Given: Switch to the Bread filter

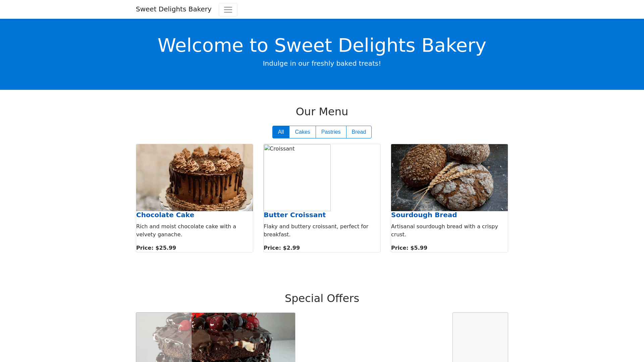Looking at the screenshot, I should (x=359, y=132).
